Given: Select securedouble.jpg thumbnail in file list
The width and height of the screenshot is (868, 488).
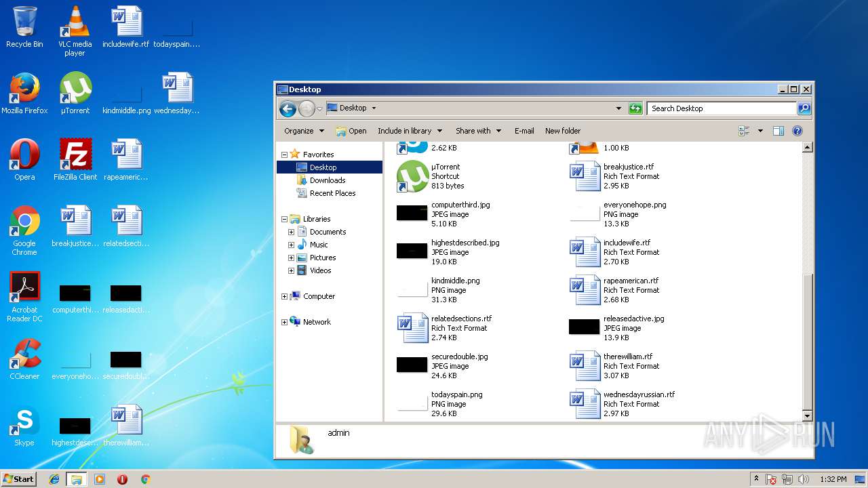Looking at the screenshot, I should pos(412,365).
